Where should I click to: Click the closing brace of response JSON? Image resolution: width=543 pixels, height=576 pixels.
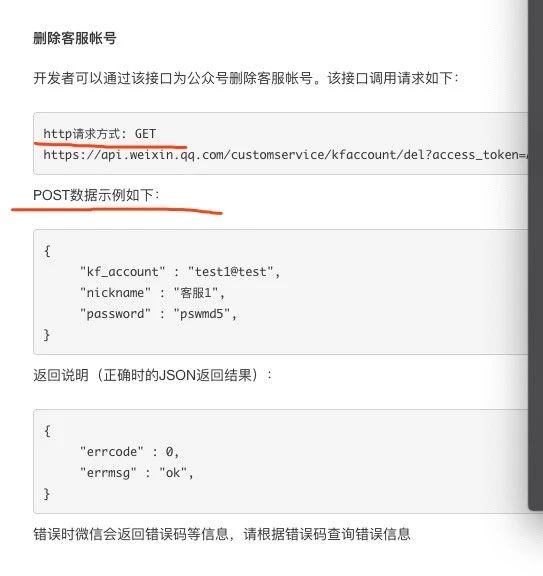click(47, 494)
